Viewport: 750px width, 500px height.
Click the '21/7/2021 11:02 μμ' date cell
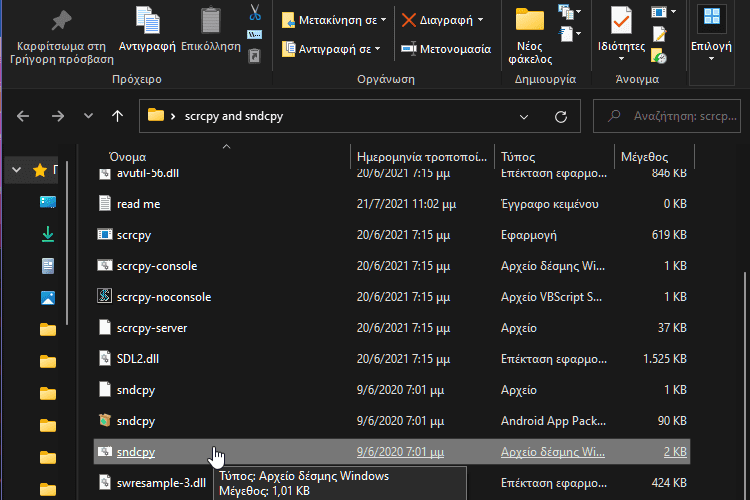pyautogui.click(x=406, y=204)
